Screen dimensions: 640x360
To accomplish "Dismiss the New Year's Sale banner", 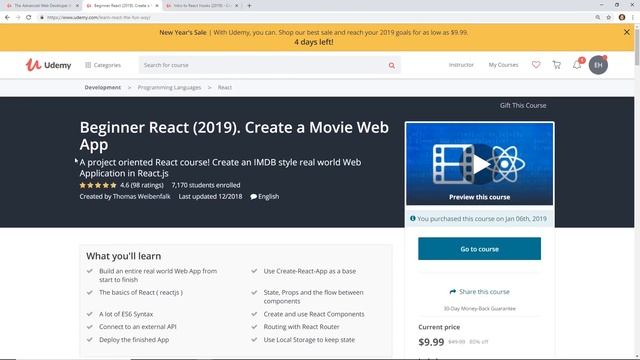I will coord(627,32).
